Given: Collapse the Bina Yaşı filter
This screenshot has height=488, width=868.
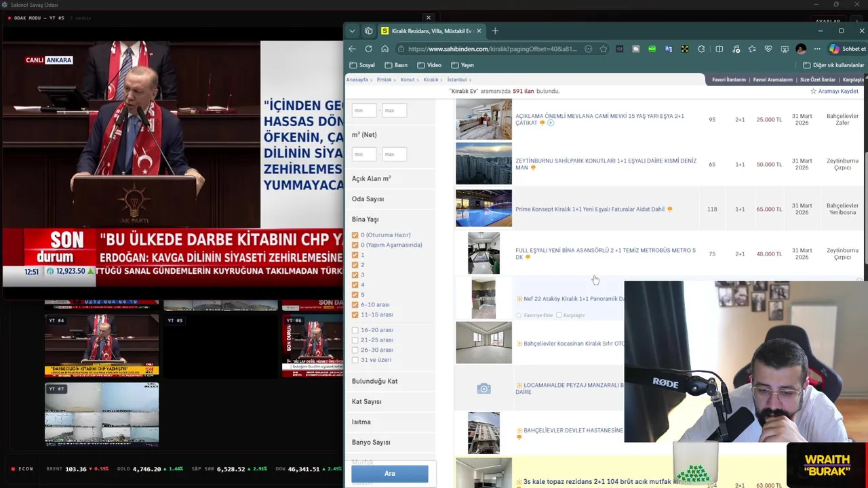Looking at the screenshot, I should click(x=365, y=219).
